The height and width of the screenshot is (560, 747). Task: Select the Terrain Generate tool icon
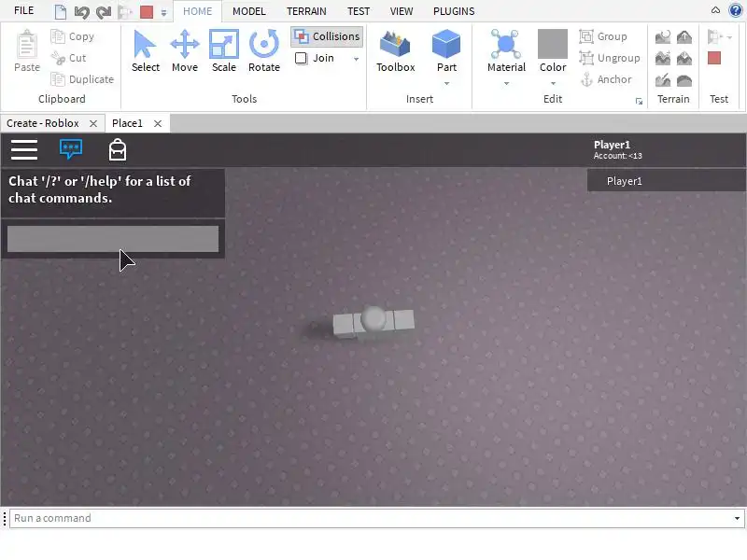[663, 36]
